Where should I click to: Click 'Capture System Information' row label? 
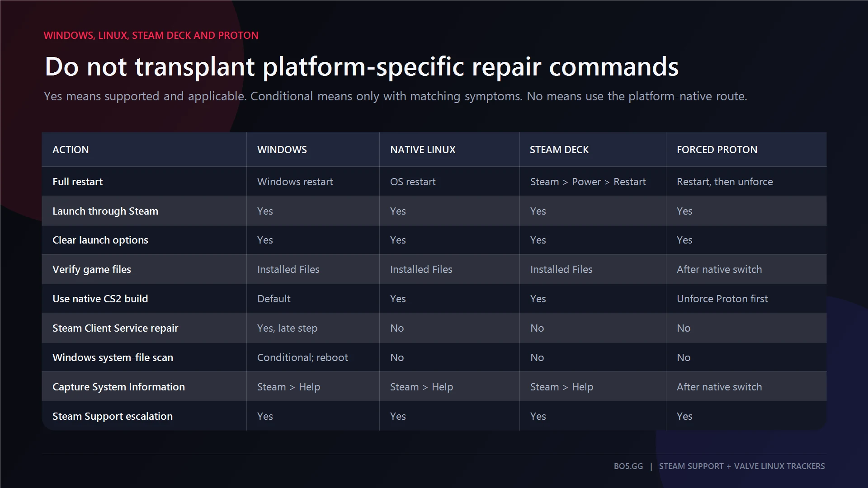point(118,387)
